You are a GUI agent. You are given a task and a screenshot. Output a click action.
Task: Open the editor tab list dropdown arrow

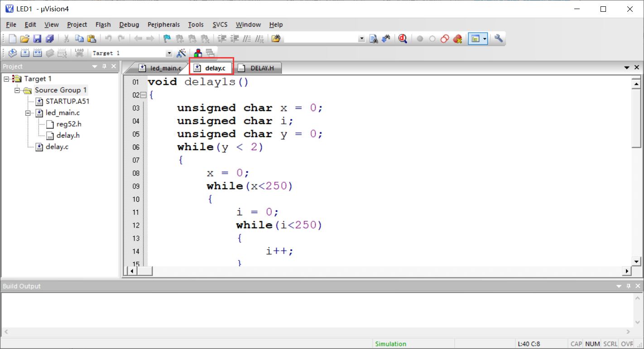(x=627, y=68)
